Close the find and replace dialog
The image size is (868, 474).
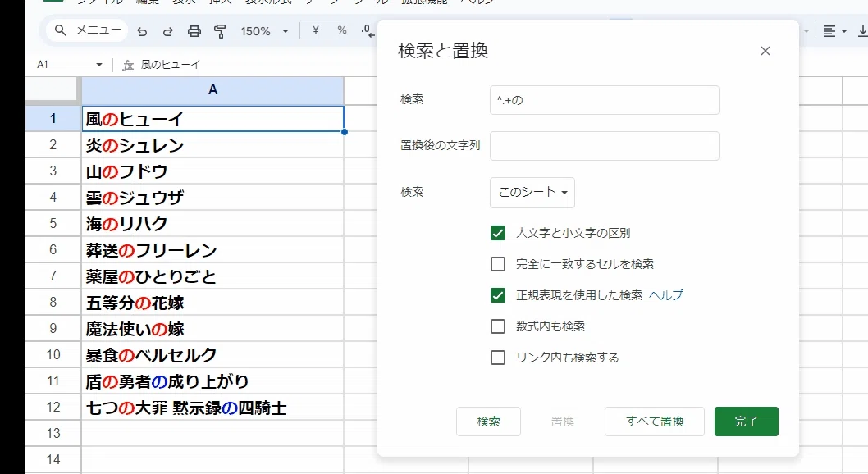[765, 51]
